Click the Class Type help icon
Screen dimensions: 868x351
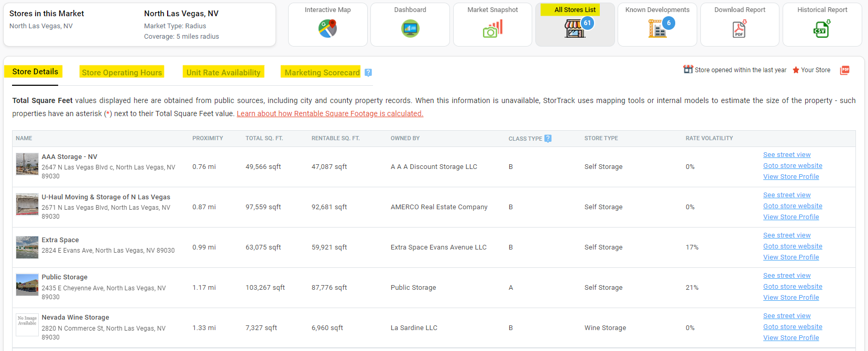pyautogui.click(x=548, y=139)
